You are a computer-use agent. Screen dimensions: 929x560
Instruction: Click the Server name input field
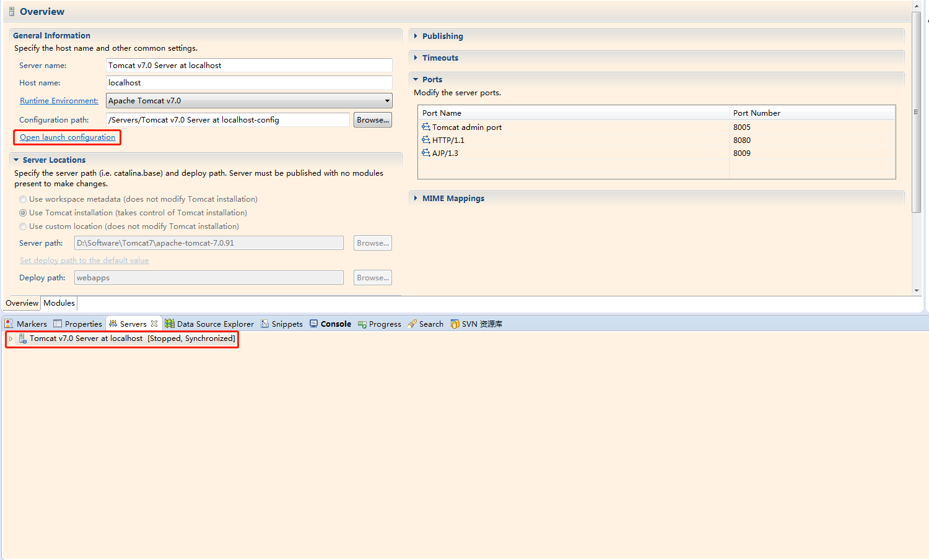click(x=249, y=66)
